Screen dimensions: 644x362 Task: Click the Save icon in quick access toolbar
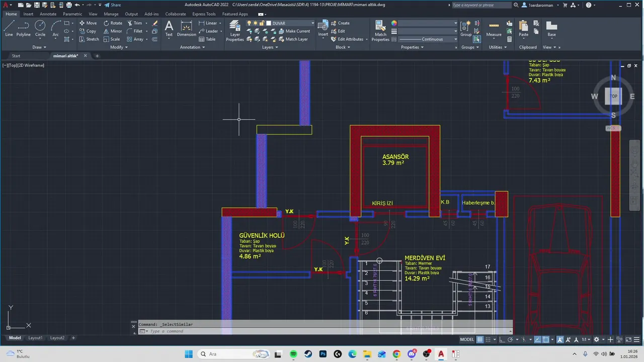(x=36, y=5)
